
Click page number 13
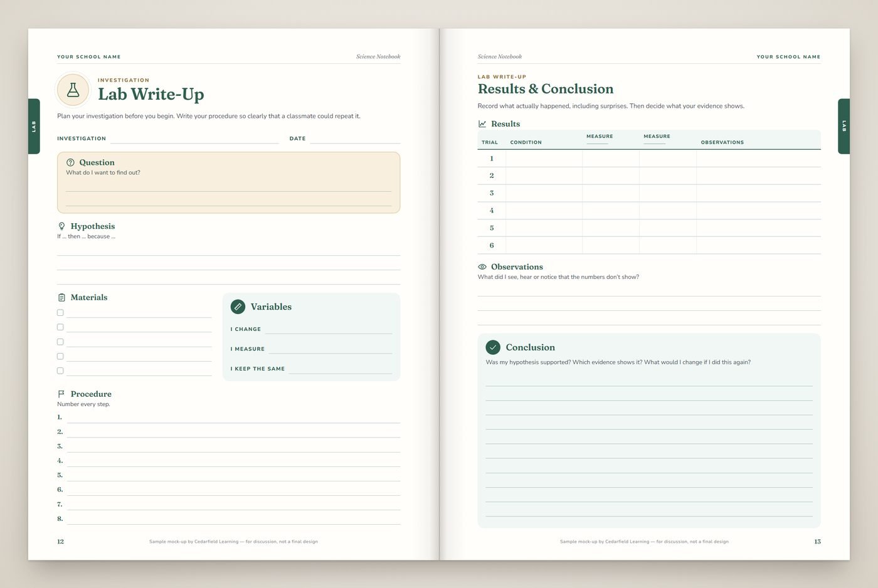point(817,542)
